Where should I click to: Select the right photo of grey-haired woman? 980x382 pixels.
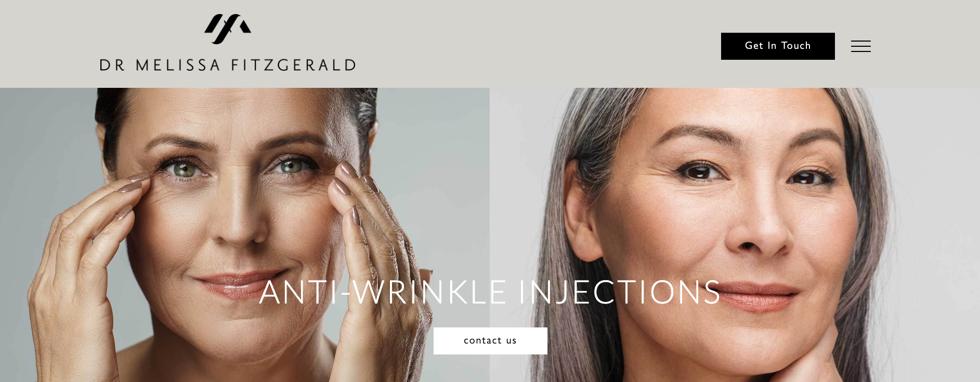click(735, 235)
